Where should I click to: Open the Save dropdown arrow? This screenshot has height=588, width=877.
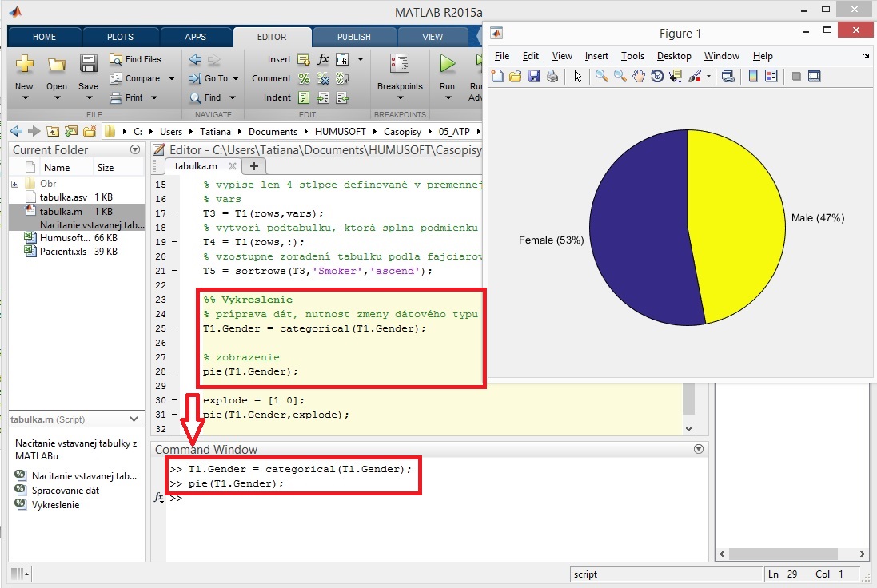tap(89, 98)
